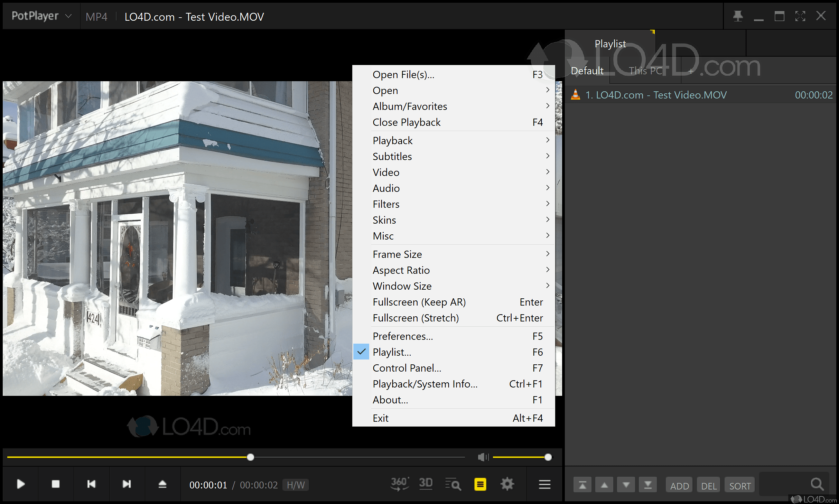Uncheck the Playlist... menu item

[392, 352]
